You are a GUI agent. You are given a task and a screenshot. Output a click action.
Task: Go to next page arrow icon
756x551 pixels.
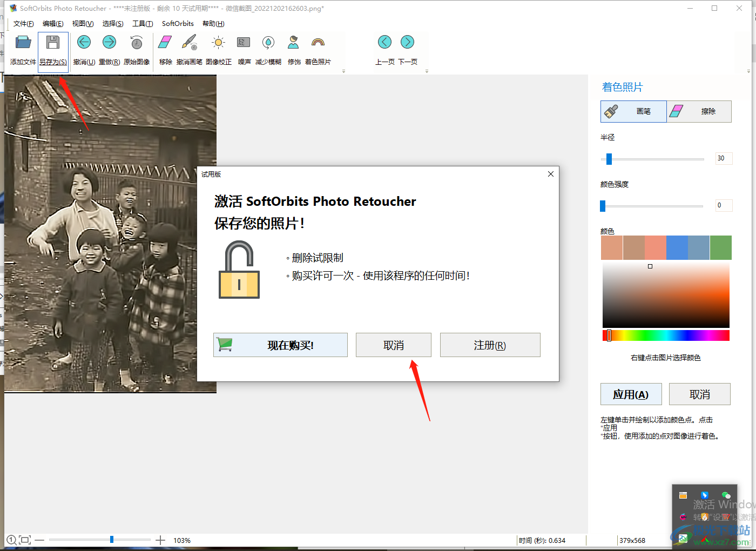[408, 42]
